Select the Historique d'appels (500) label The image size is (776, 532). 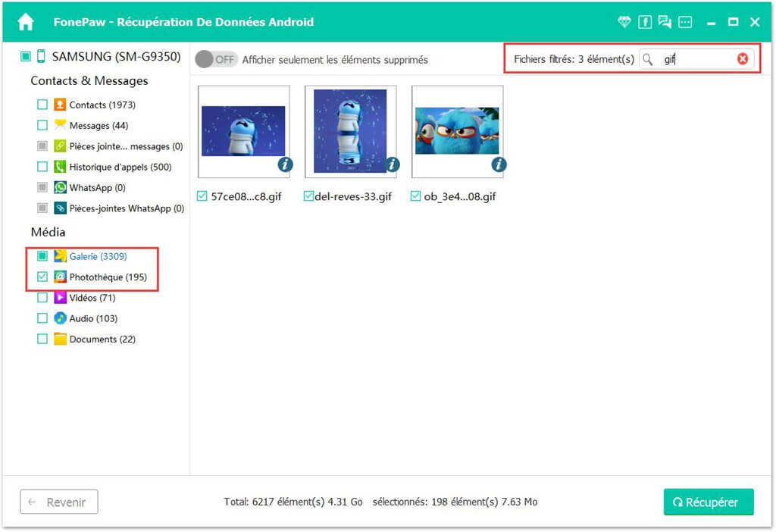[x=120, y=167]
